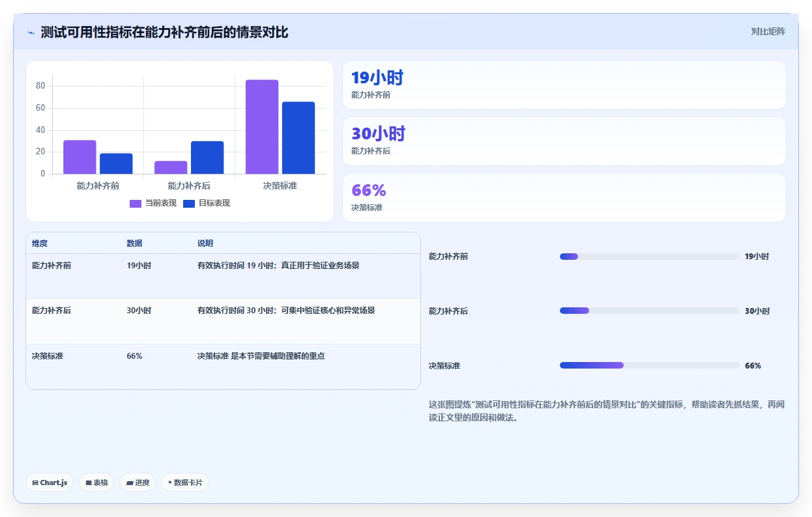Click the 能力补齐后 progress bar

(649, 311)
